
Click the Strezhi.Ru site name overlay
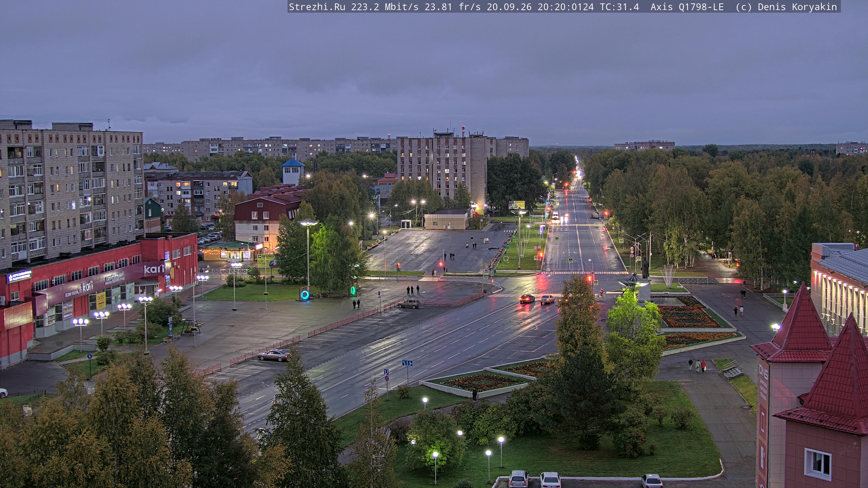(317, 7)
